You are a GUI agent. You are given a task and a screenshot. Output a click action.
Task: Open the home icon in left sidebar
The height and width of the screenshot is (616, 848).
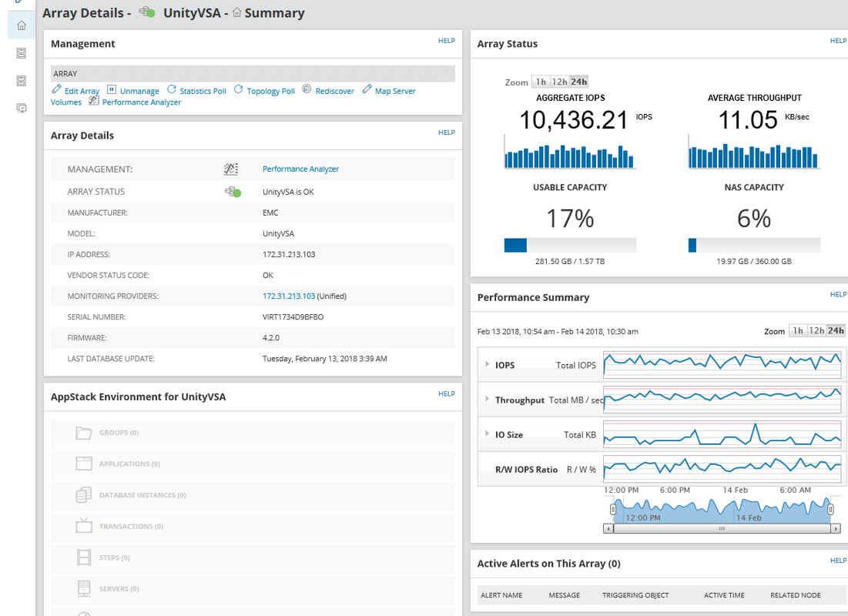[x=22, y=25]
